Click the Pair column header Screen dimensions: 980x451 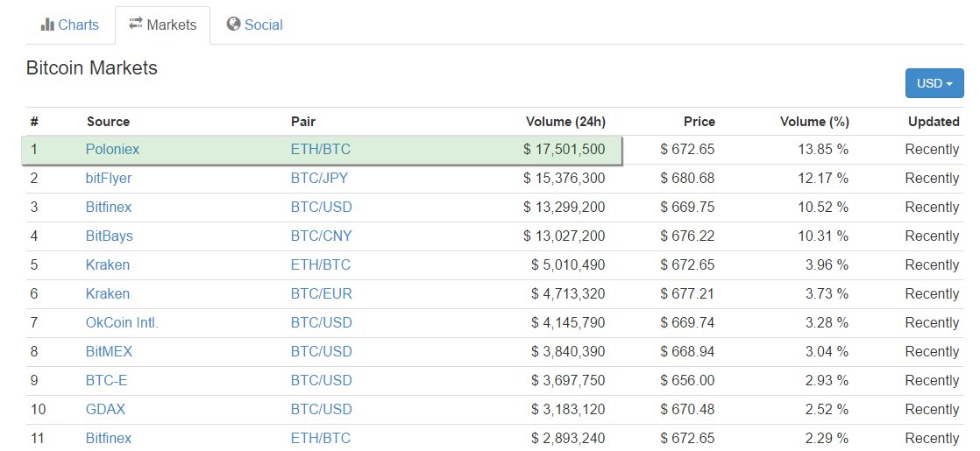click(x=303, y=121)
